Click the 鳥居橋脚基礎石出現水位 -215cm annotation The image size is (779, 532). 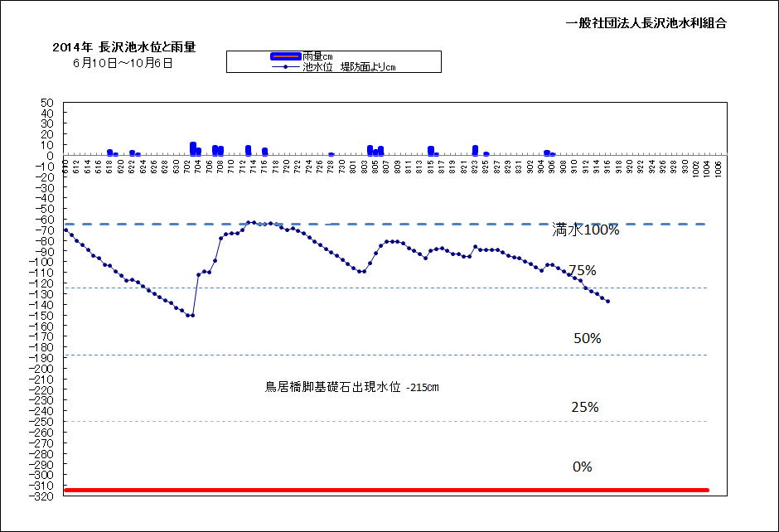351,387
